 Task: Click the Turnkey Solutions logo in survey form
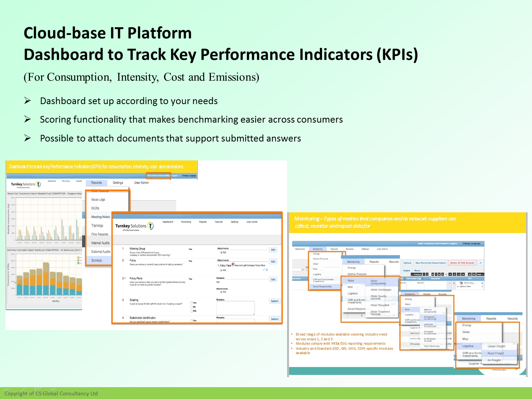[134, 226]
